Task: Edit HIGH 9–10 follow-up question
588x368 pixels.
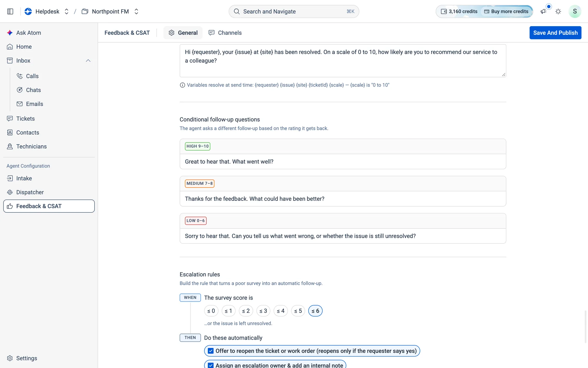Action: coord(343,162)
